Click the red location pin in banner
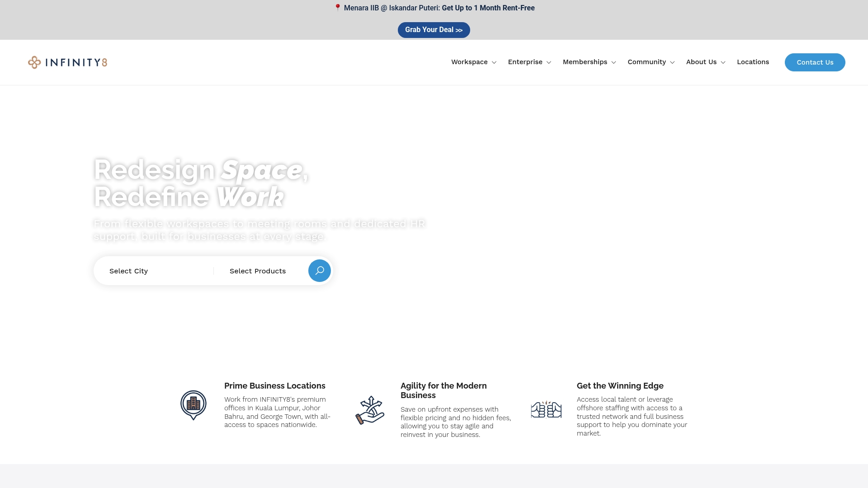Screen dimensions: 868x488 click(338, 8)
